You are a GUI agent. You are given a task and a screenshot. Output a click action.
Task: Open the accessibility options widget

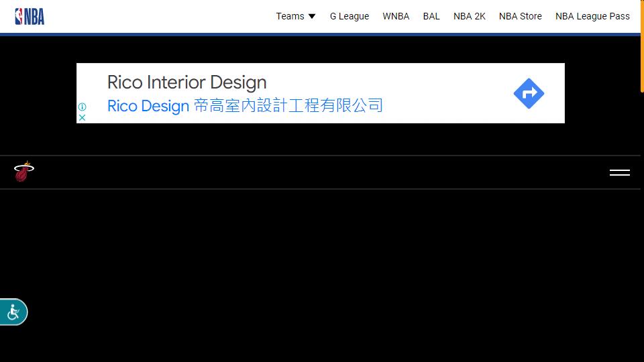click(x=13, y=312)
